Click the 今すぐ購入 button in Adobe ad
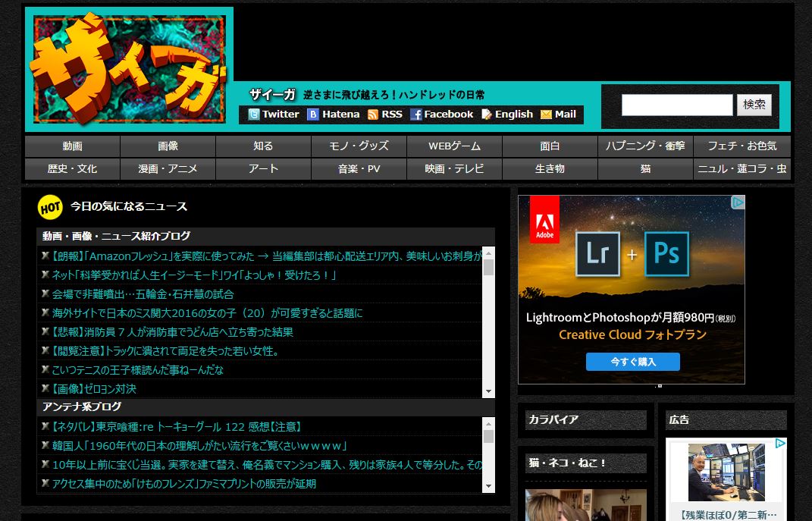Image resolution: width=812 pixels, height=521 pixels. (x=632, y=362)
